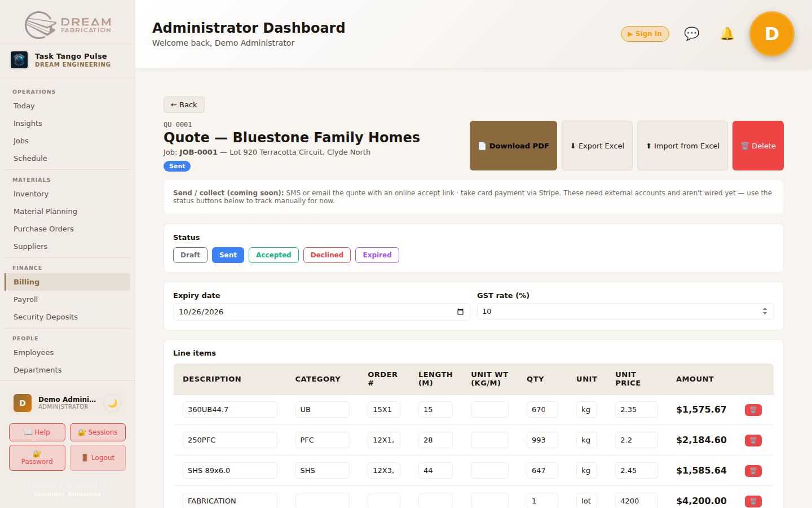
Task: Navigate to Schedule
Action: point(67,158)
